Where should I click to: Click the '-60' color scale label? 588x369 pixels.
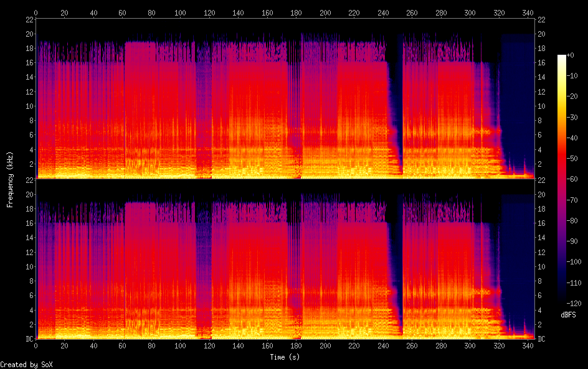572,179
